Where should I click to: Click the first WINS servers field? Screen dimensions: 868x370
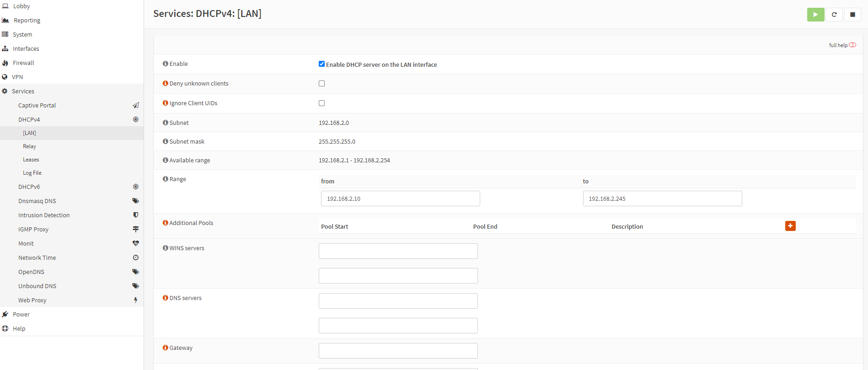(x=398, y=251)
